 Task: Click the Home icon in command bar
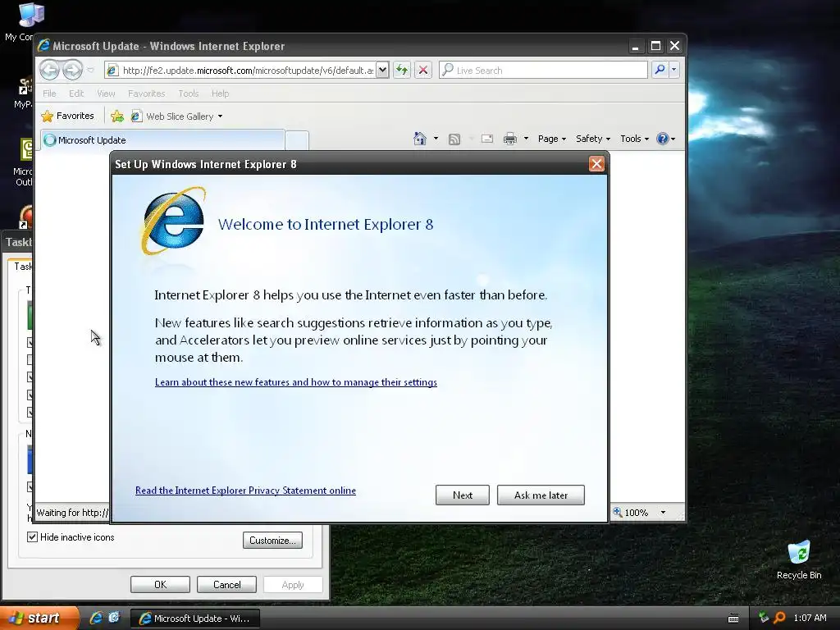(x=419, y=139)
